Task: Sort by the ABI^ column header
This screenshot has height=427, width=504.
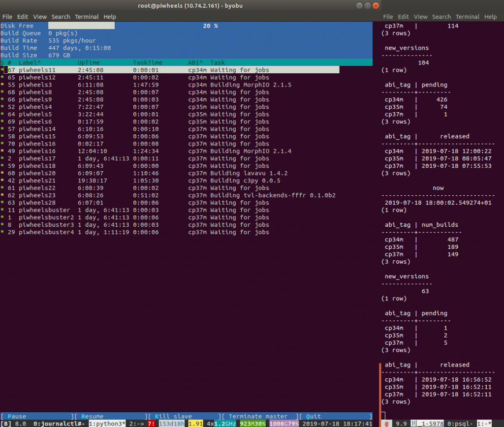Action: click(195, 62)
